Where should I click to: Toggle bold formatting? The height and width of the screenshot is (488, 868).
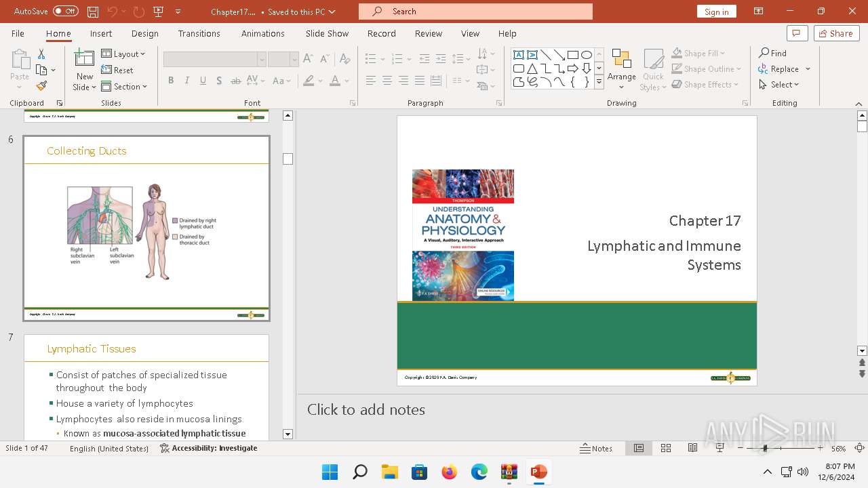click(171, 81)
